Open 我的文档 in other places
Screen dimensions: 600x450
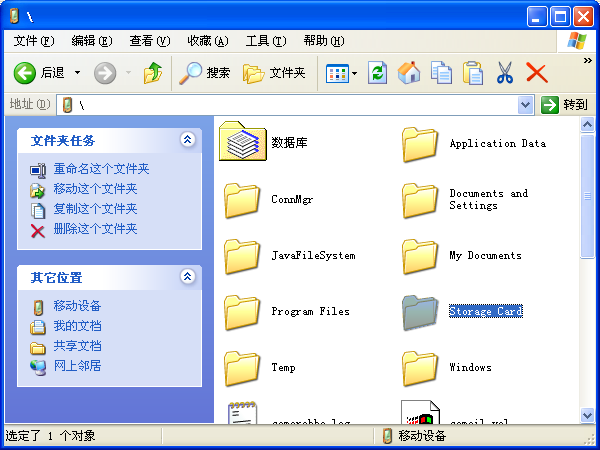tap(77, 326)
